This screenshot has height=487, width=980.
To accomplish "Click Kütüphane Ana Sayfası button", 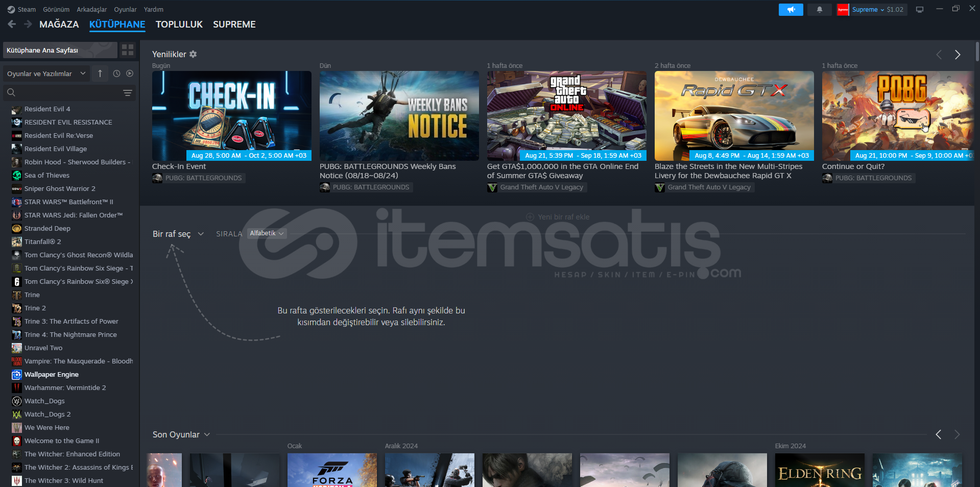I will [60, 50].
